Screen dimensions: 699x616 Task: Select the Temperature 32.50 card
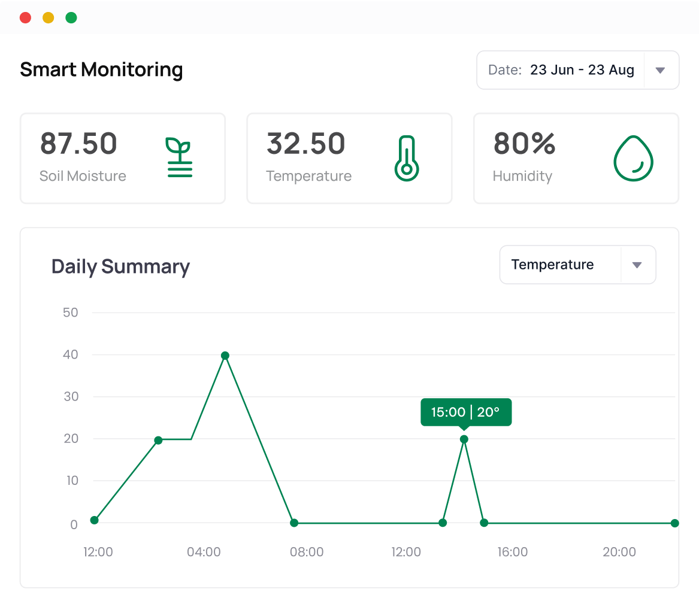tap(349, 159)
